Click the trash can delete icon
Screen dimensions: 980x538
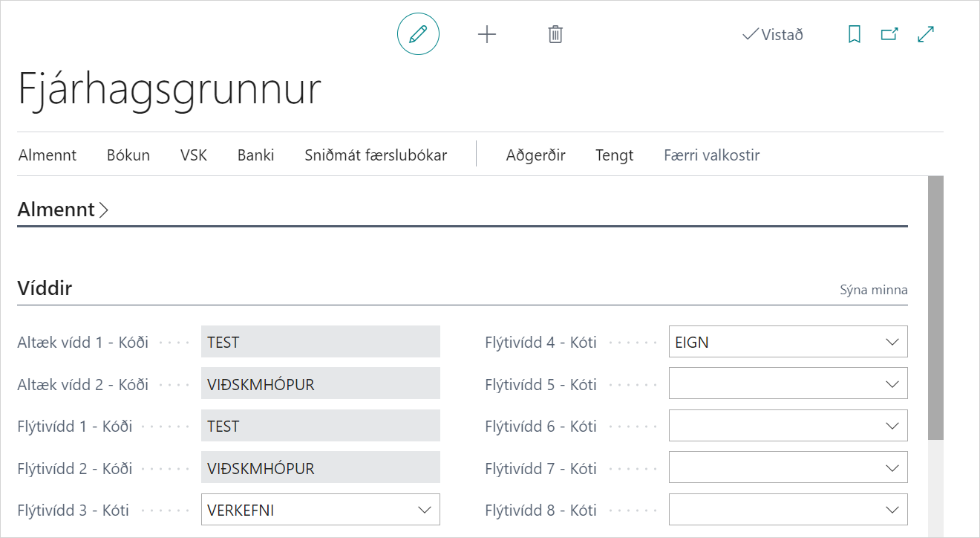[555, 34]
